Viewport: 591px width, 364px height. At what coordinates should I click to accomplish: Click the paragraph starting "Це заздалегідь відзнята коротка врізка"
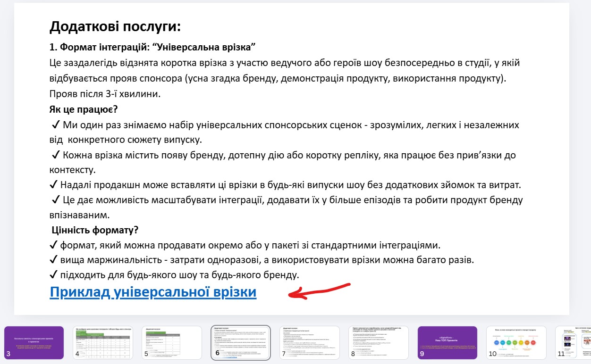click(x=285, y=78)
